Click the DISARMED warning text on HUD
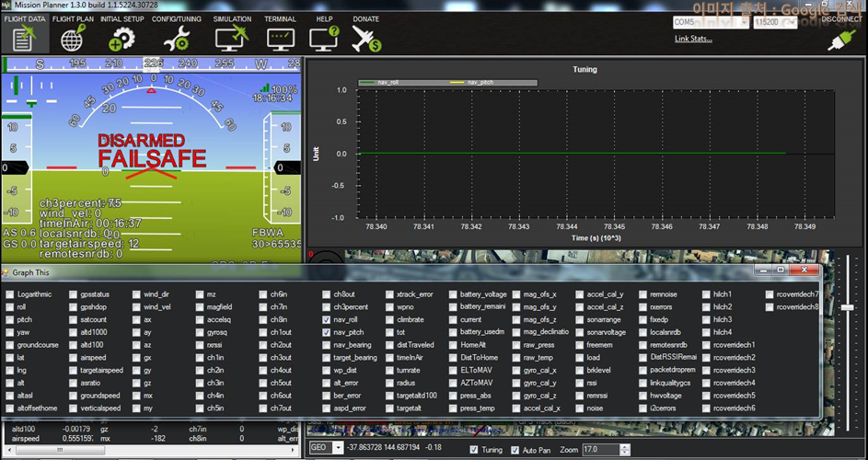This screenshot has height=460, width=868. pyautogui.click(x=141, y=141)
